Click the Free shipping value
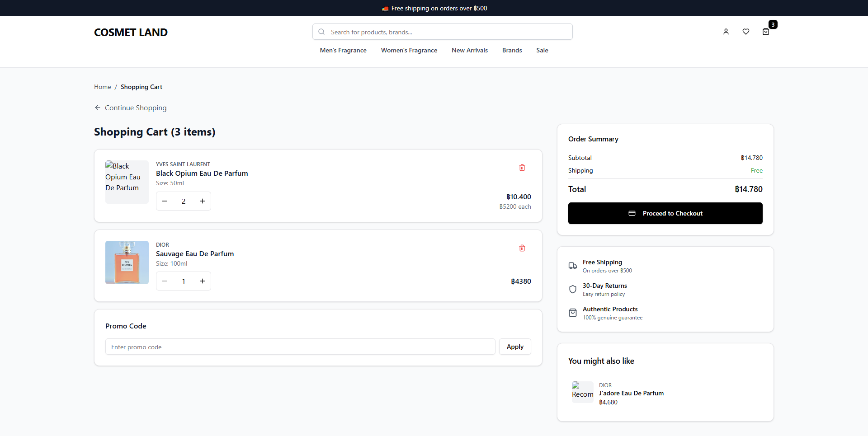Viewport: 868px width, 436px height. click(757, 170)
